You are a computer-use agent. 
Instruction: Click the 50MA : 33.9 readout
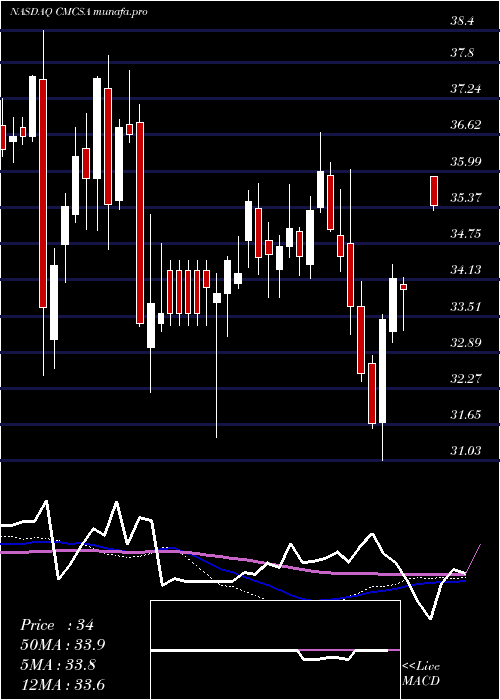tap(63, 645)
